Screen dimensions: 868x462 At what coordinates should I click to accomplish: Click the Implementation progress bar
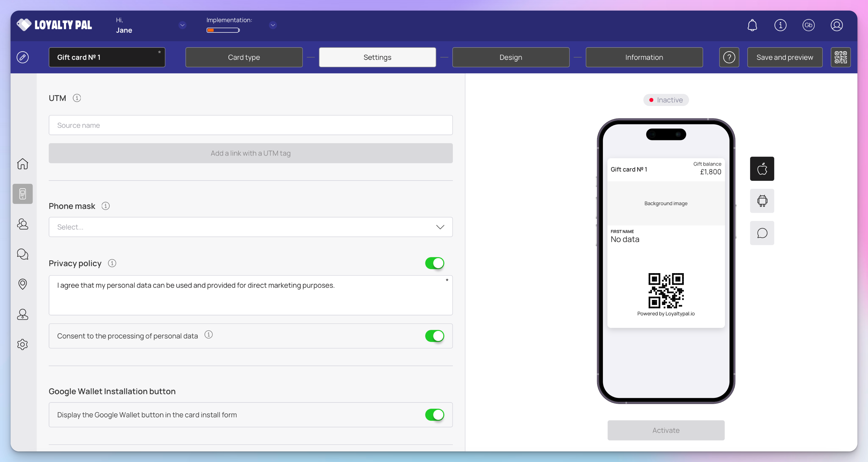coord(223,30)
